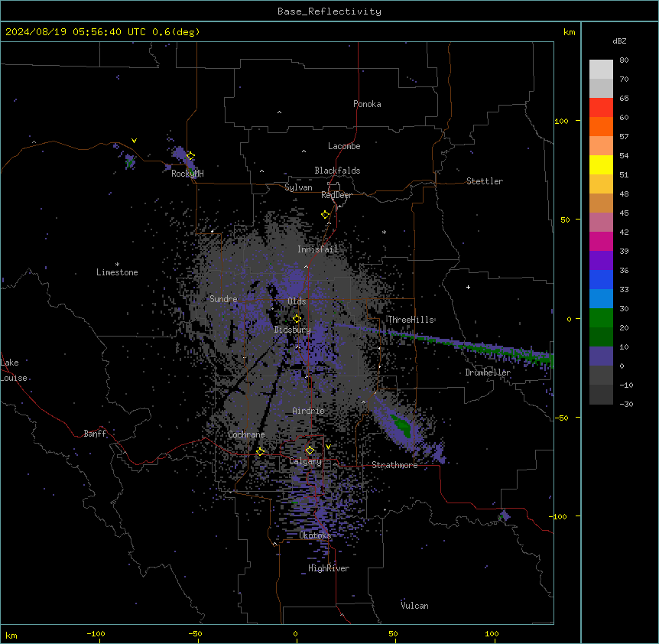Select the purple 36-39 dBZ legend swatch
The height and width of the screenshot is (644, 659).
point(601,261)
